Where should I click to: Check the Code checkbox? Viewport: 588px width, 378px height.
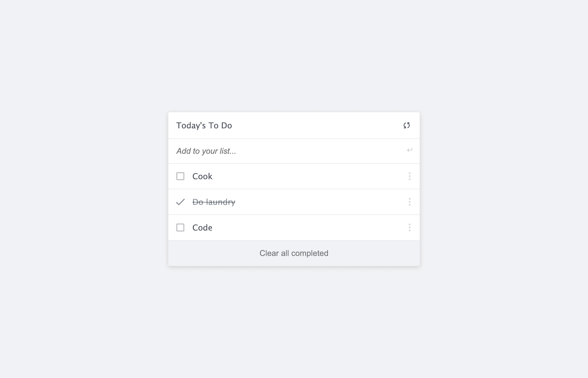coord(180,228)
